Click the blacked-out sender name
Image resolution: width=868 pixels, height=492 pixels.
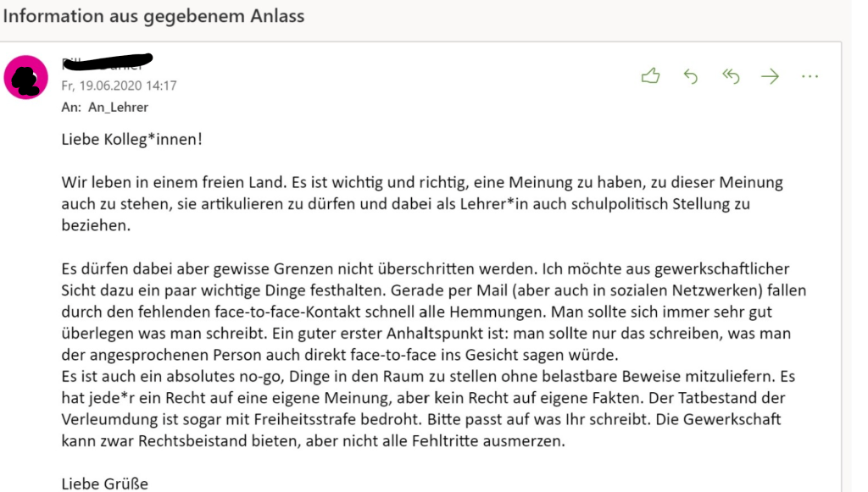[106, 62]
